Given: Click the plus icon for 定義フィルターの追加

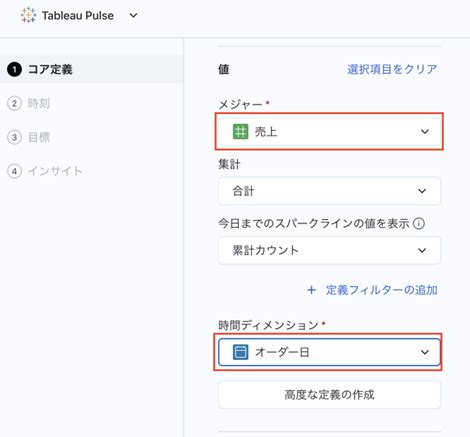Looking at the screenshot, I should pos(311,290).
